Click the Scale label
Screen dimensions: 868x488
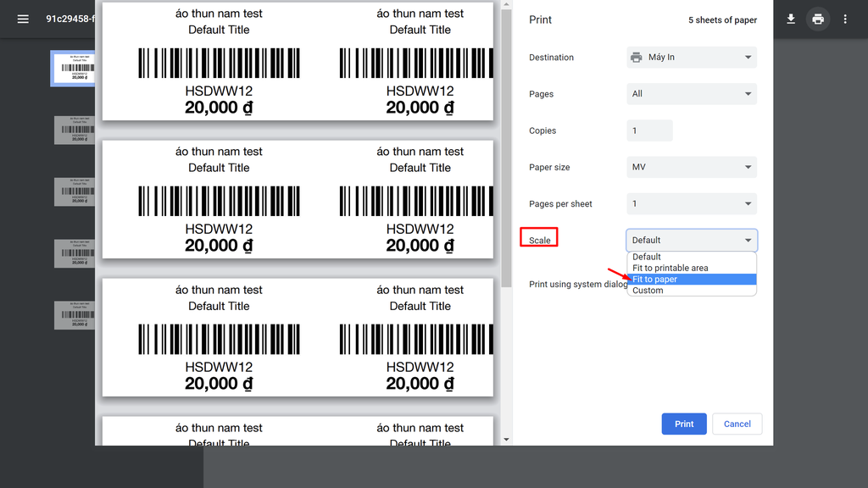pyautogui.click(x=540, y=240)
